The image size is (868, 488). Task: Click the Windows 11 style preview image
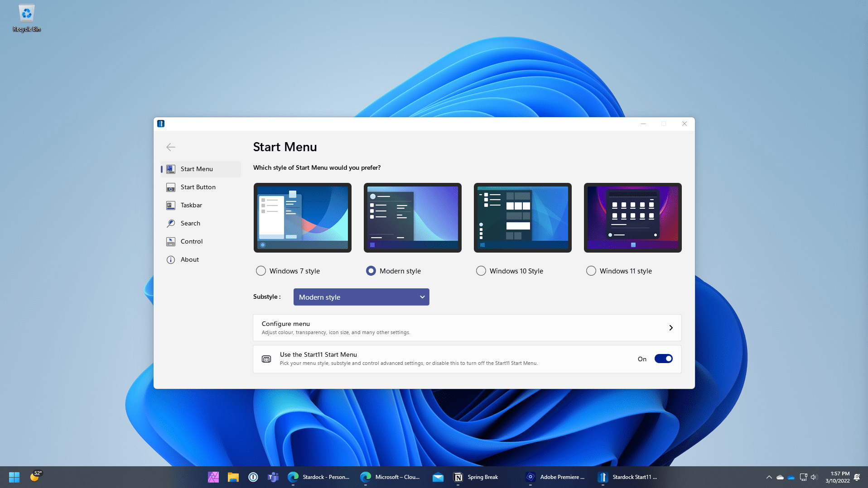pyautogui.click(x=632, y=217)
